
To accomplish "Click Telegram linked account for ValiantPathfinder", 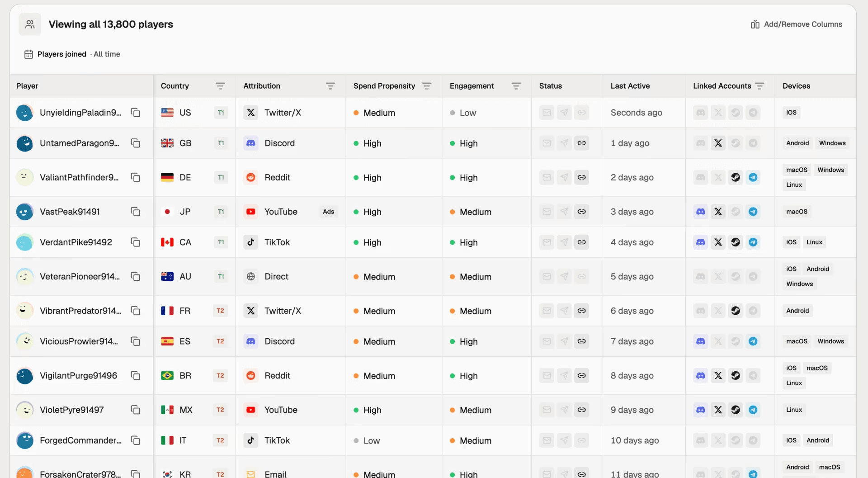I will [753, 177].
